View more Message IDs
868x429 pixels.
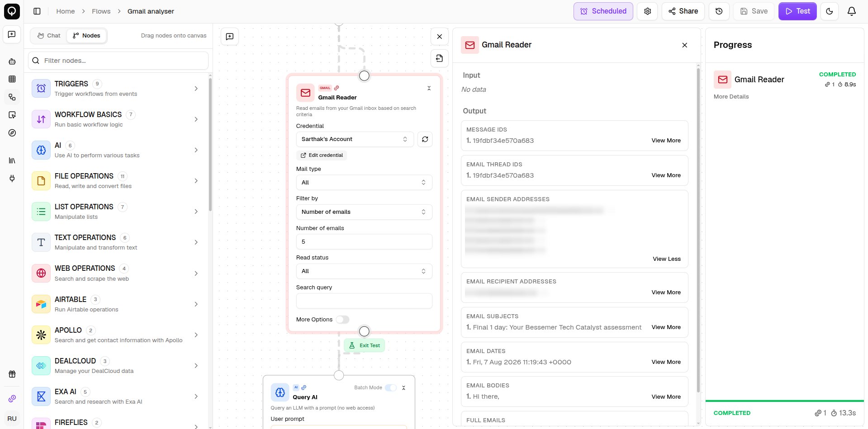pyautogui.click(x=666, y=141)
